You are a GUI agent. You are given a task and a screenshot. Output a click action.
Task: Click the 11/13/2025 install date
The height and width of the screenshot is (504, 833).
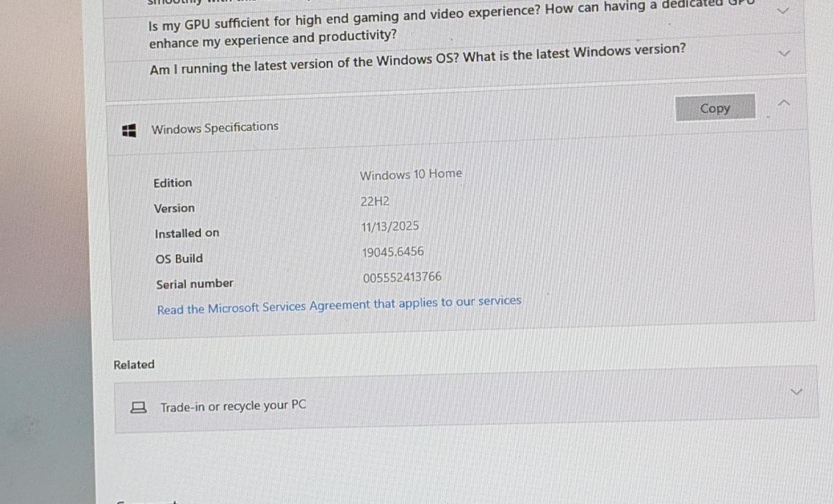tap(390, 227)
